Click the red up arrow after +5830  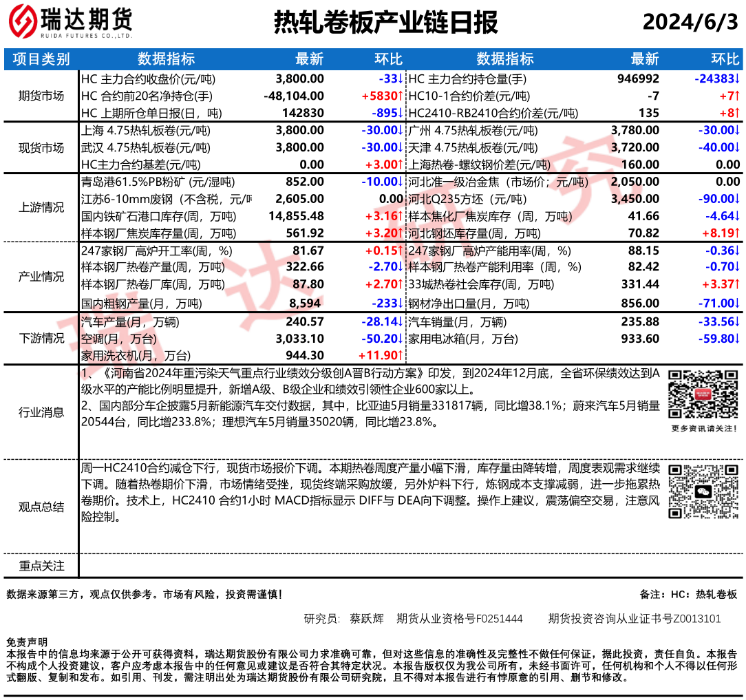(399, 96)
